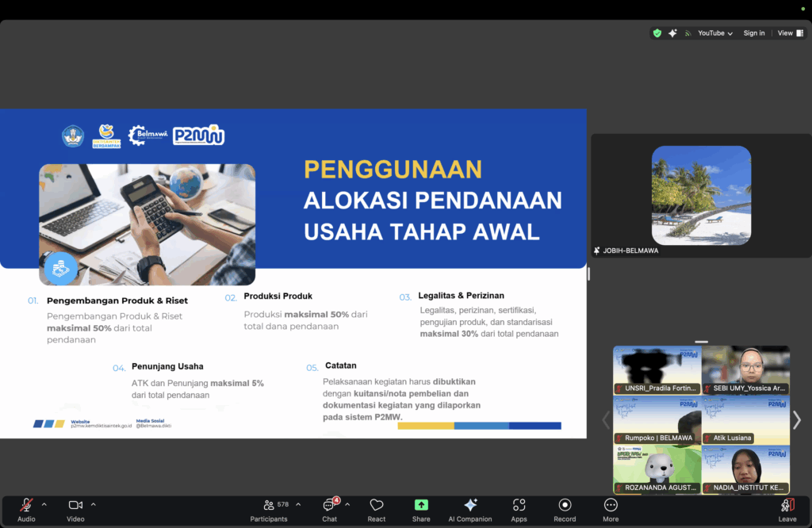Click the 'Penunjang Usaha' heading
This screenshot has width=812, height=528.
167,366
